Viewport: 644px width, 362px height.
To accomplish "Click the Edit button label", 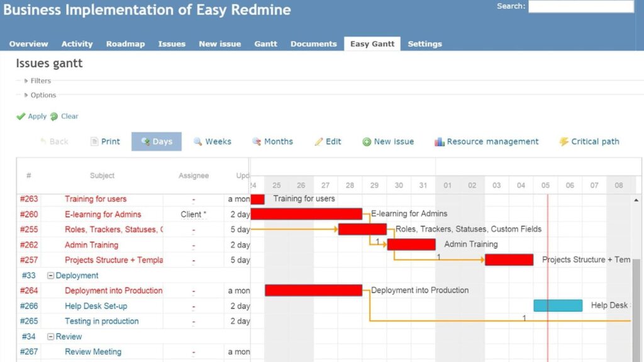I will 333,142.
